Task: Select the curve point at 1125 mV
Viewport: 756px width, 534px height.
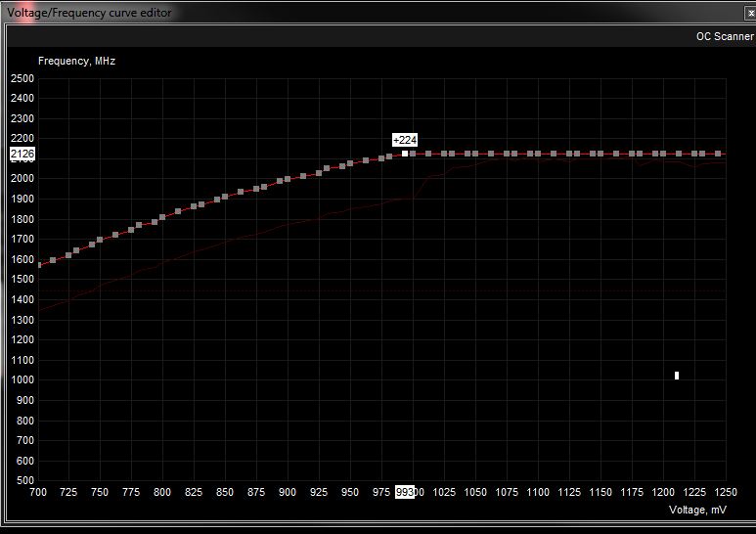Action: 569,154
